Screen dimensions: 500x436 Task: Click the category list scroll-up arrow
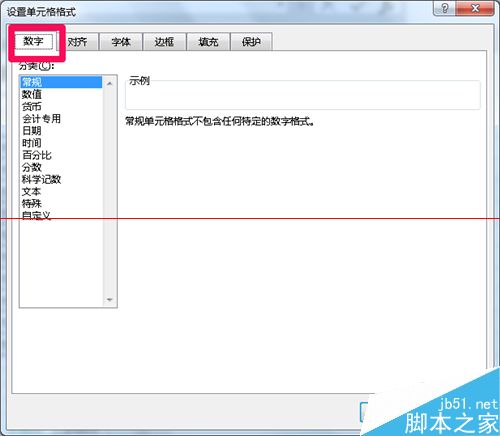(110, 83)
